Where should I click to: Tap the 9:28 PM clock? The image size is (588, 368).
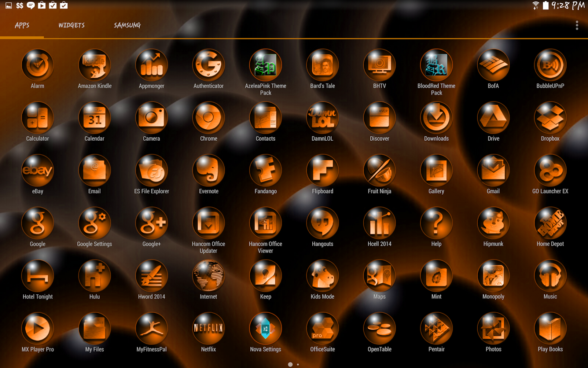568,5
